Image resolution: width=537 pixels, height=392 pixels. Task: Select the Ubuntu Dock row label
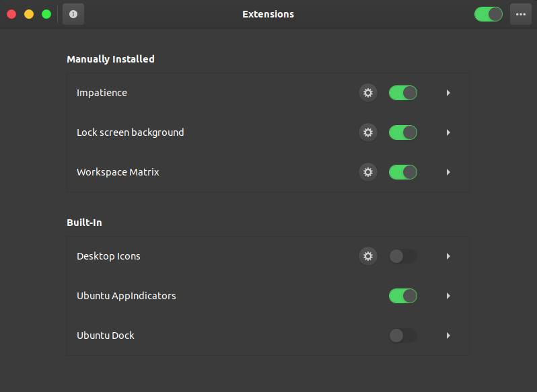click(x=106, y=336)
